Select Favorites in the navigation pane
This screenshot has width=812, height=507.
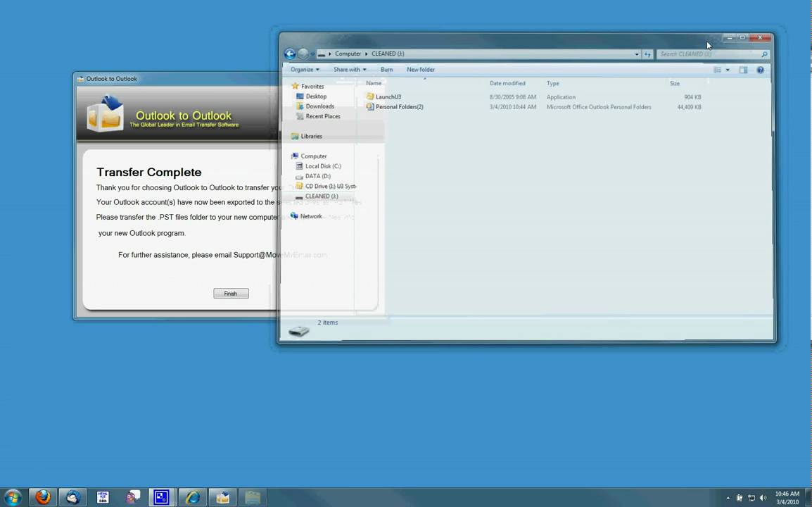(312, 87)
